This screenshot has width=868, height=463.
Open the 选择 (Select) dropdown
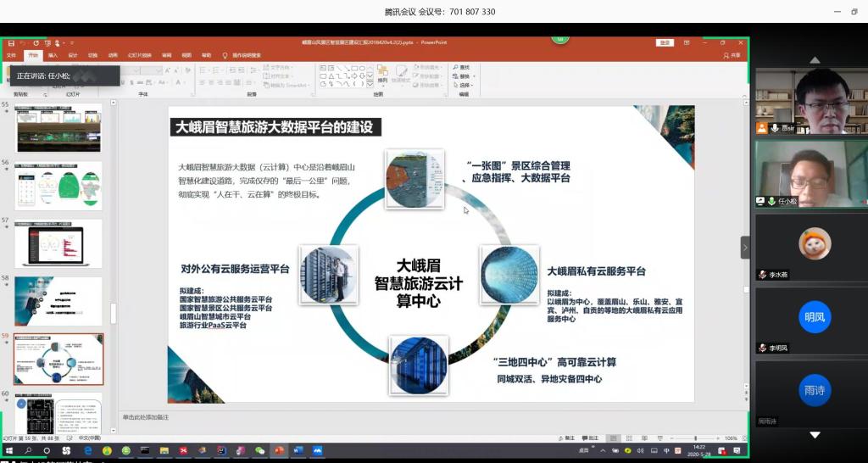click(x=464, y=85)
